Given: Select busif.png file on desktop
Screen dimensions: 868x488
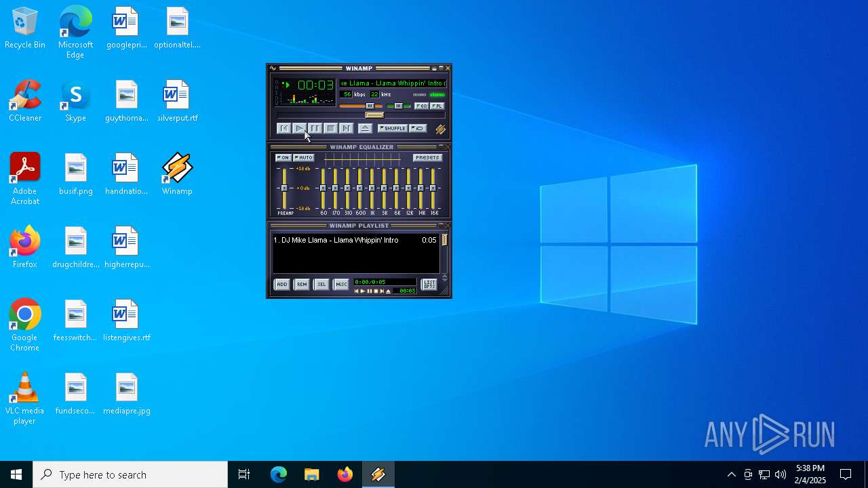Looking at the screenshot, I should tap(75, 175).
